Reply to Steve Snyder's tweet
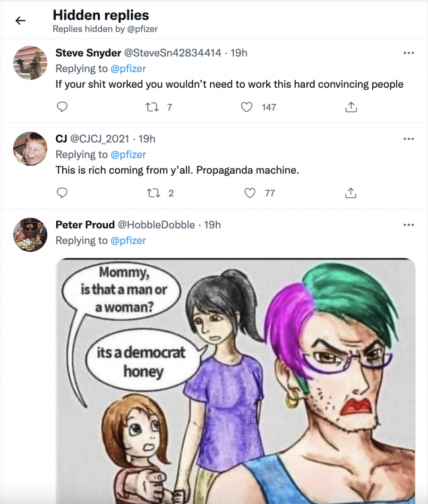 click(x=62, y=108)
